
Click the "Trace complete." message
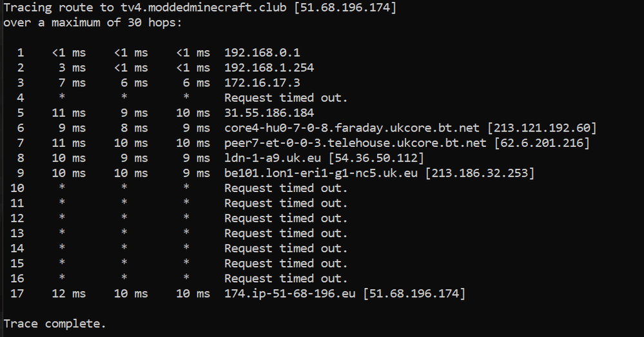coord(55,323)
